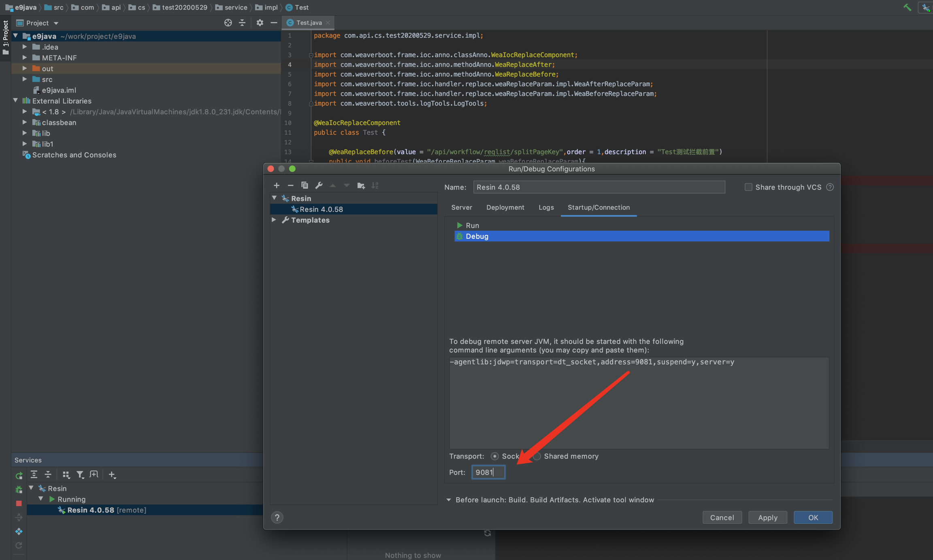Viewport: 933px width, 560px height.
Task: Select Socket transport radio button
Action: pos(494,456)
